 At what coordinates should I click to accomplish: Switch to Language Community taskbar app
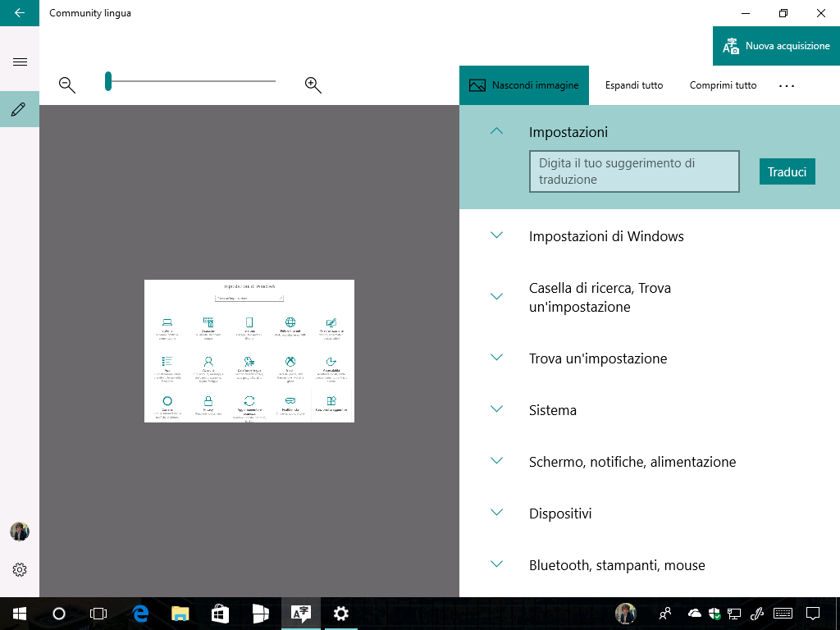(300, 614)
